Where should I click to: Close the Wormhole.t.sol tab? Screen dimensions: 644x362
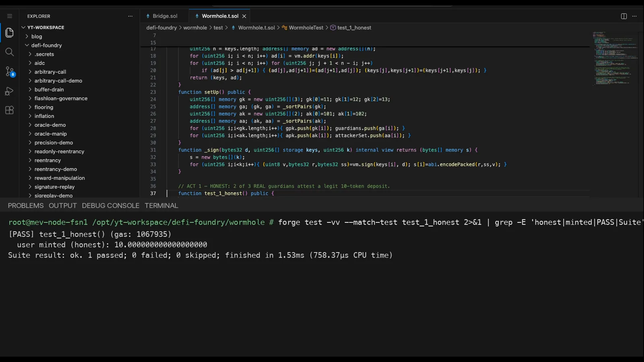(x=244, y=16)
